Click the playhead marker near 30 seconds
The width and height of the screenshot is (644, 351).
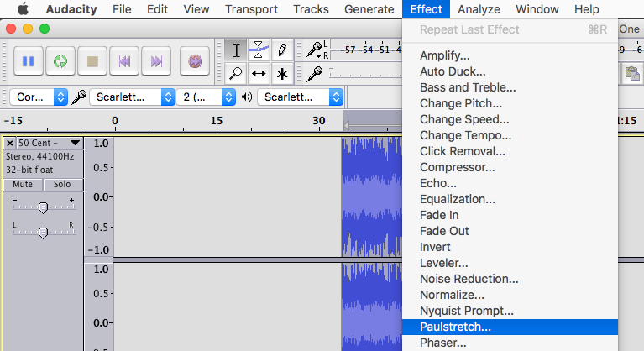click(x=347, y=125)
